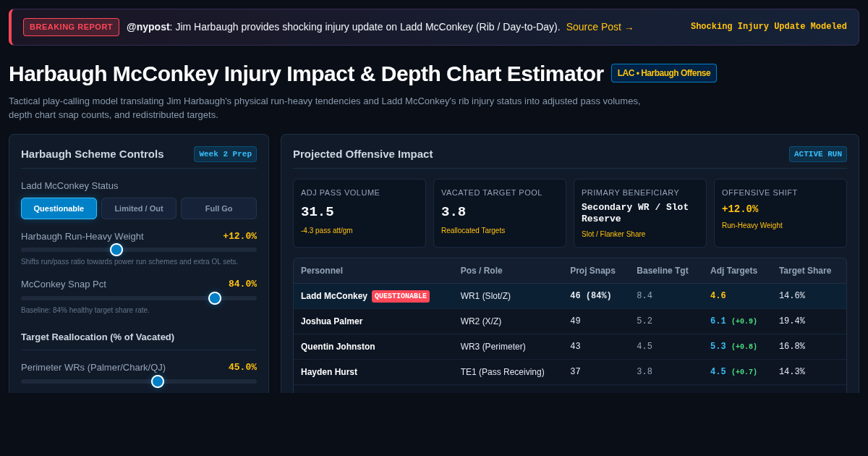Click the Baseline Tgt column header
The height and width of the screenshot is (456, 868).
pyautogui.click(x=663, y=271)
